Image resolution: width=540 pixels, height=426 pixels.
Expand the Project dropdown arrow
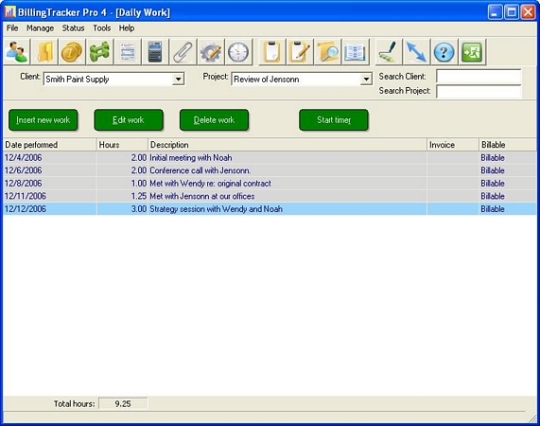366,79
